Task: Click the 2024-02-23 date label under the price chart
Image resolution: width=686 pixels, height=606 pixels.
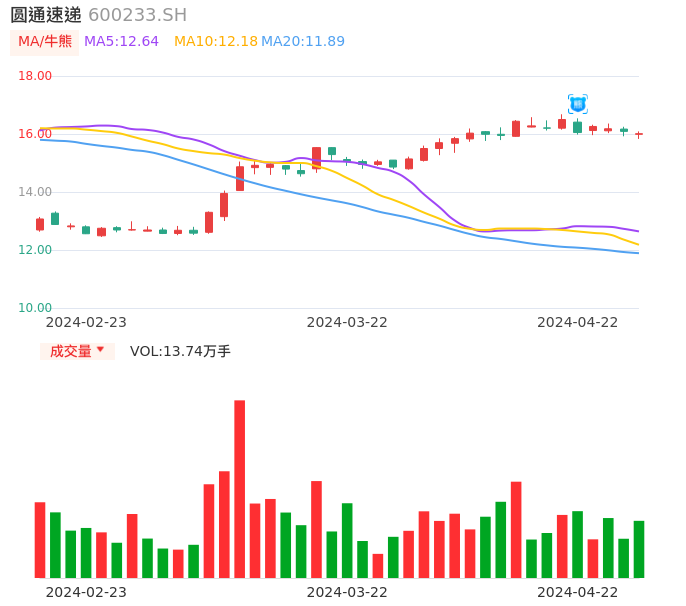Action: [86, 322]
